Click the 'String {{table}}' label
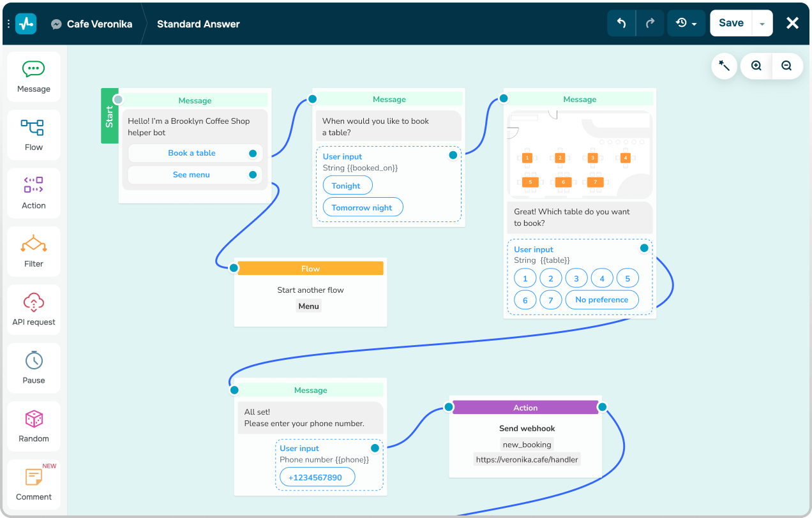This screenshot has width=812, height=518. (x=542, y=260)
